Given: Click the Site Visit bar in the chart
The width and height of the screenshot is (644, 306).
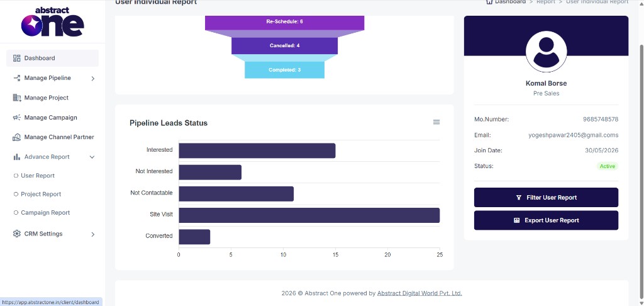Looking at the screenshot, I should click(x=309, y=215).
